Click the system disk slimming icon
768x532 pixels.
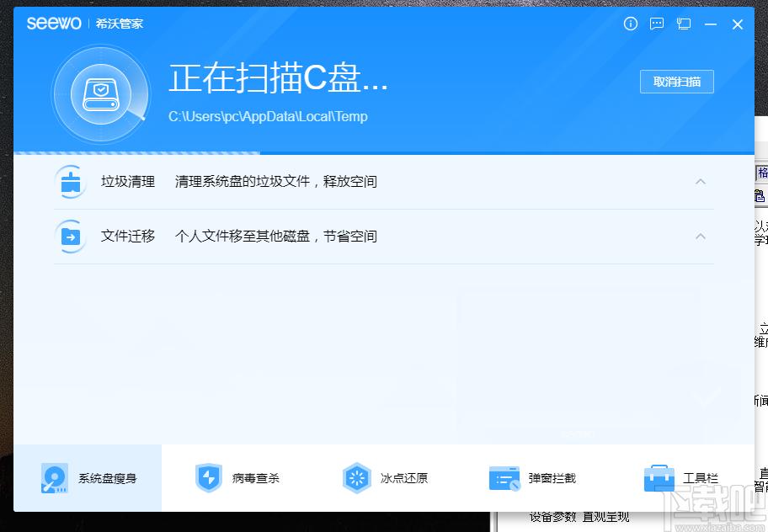[x=55, y=478]
